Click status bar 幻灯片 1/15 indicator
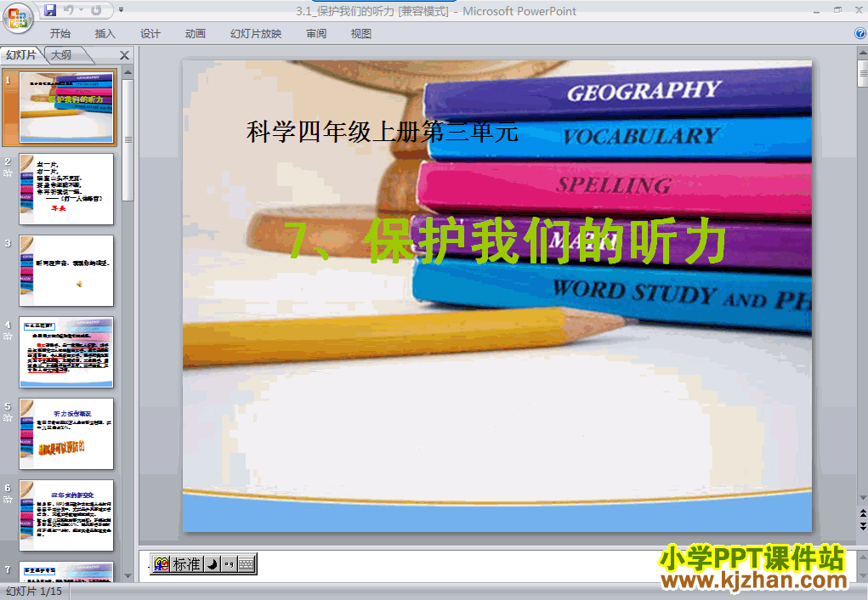 pos(34,592)
